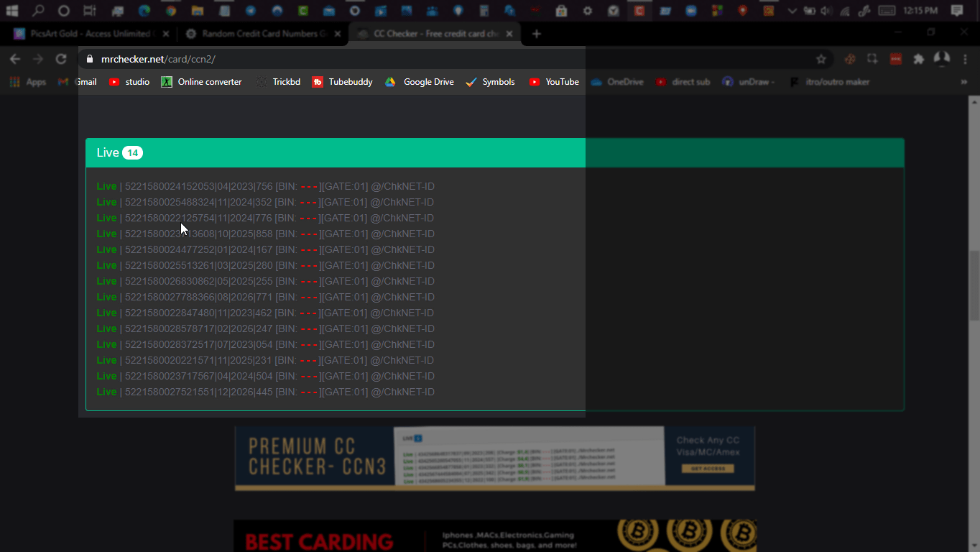The image size is (980, 552).
Task: Open the Windows Start menu
Action: click(11, 11)
